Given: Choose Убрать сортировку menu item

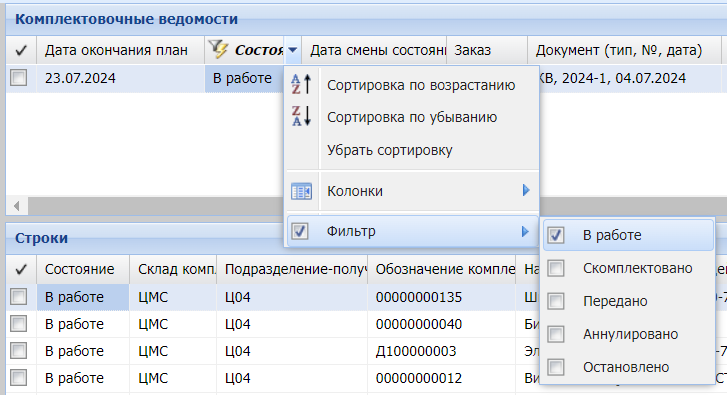Looking at the screenshot, I should click(389, 150).
